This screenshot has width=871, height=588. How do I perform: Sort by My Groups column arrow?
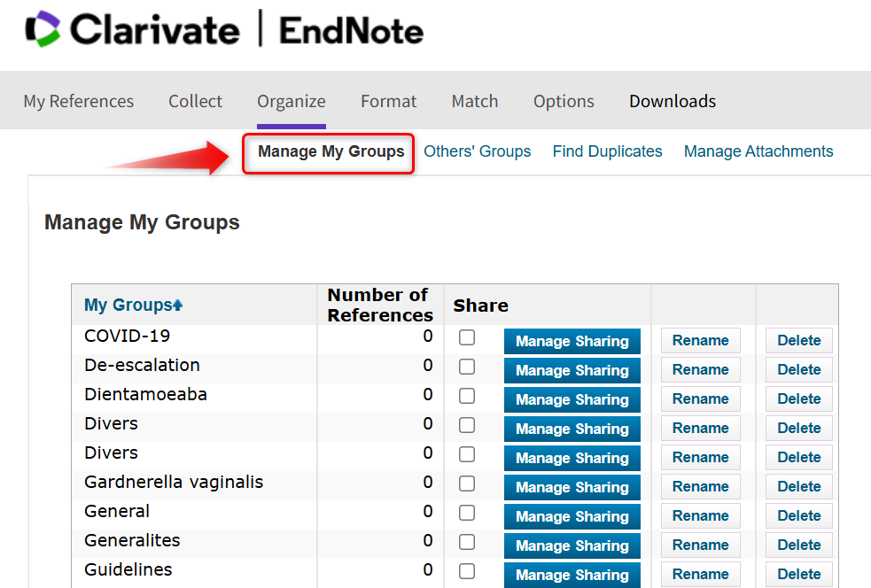click(178, 306)
